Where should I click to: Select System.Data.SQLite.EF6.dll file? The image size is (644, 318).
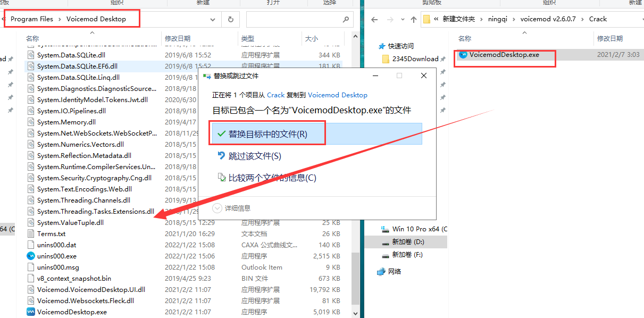[x=77, y=66]
